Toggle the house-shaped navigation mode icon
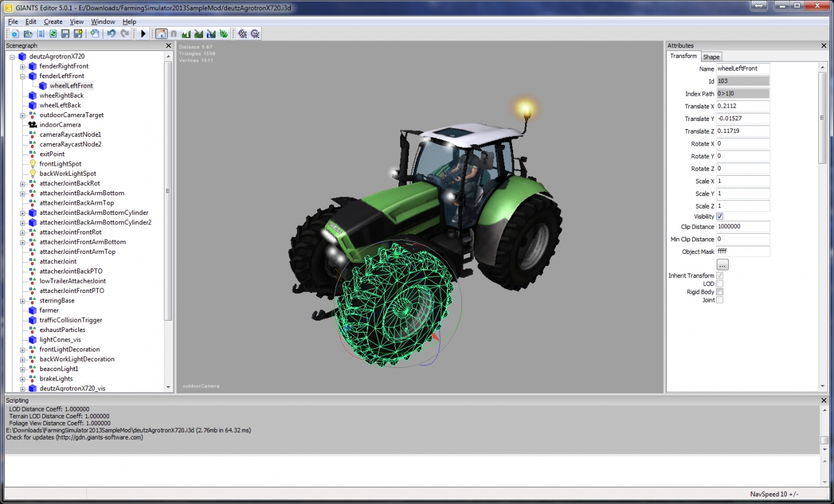Viewport: 834px width, 504px height. [x=161, y=33]
